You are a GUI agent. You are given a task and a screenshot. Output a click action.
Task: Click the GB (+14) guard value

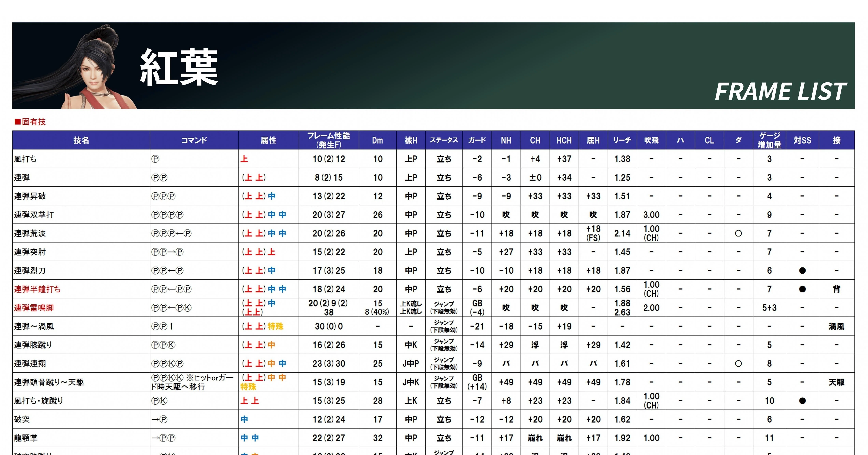pos(477,382)
